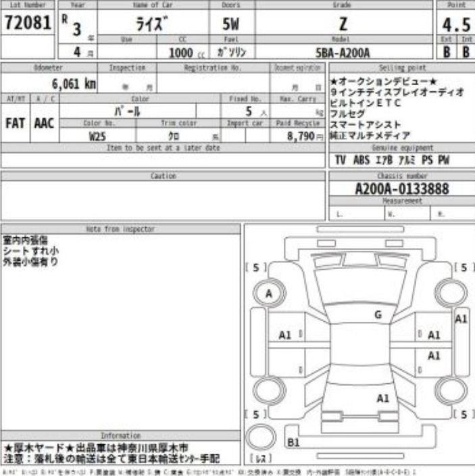The image size is (475, 476).
Task: Click the lot number 72081
Action: tap(28, 23)
